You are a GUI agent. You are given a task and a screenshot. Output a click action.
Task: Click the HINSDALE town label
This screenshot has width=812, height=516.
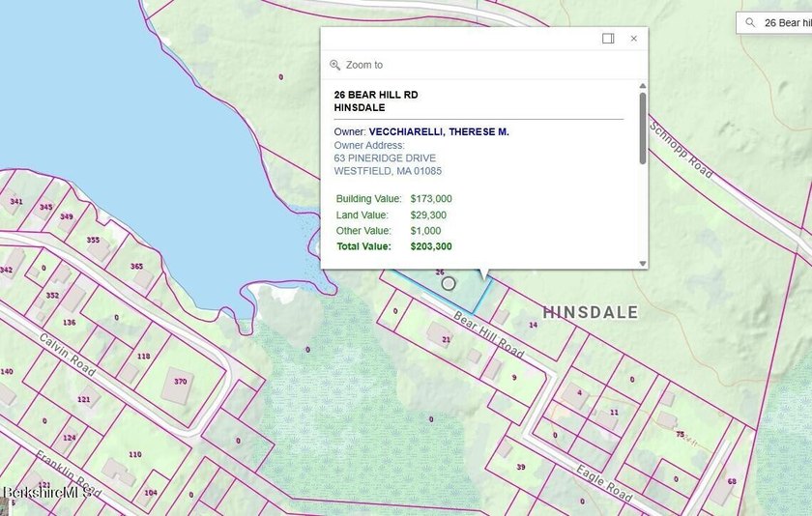coord(591,312)
